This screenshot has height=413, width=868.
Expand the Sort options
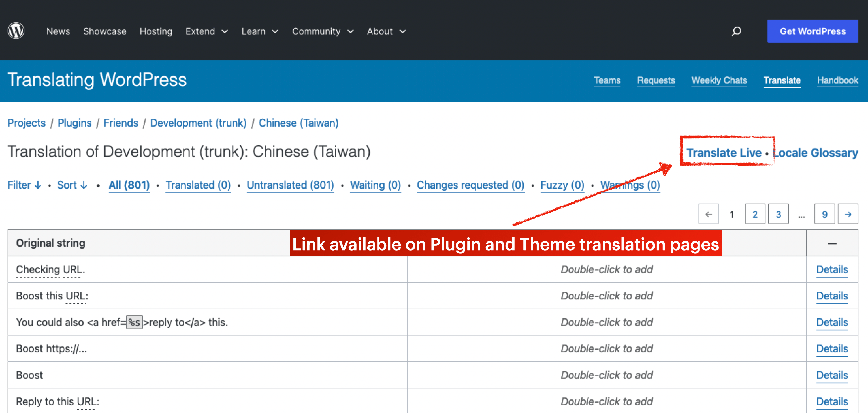pyautogui.click(x=72, y=185)
